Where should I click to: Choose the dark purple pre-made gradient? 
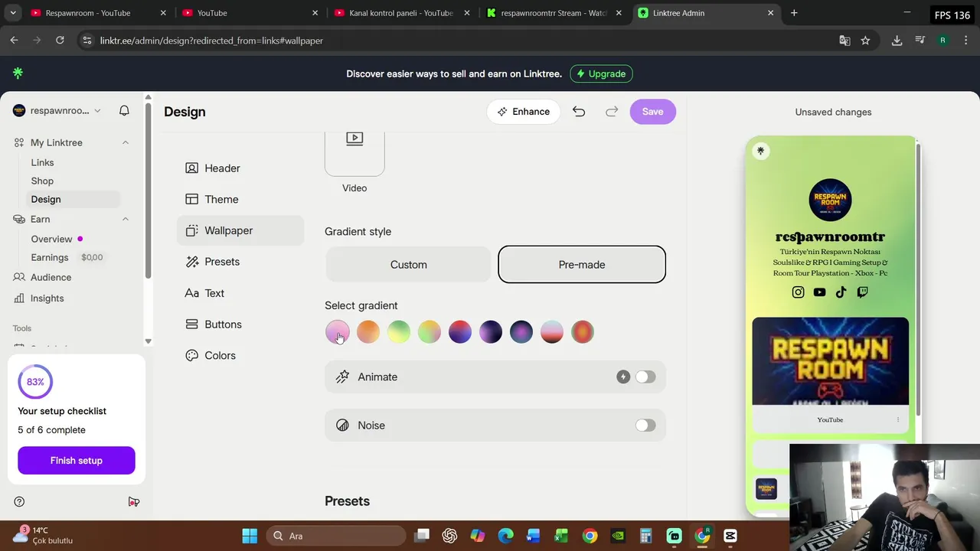(x=491, y=332)
